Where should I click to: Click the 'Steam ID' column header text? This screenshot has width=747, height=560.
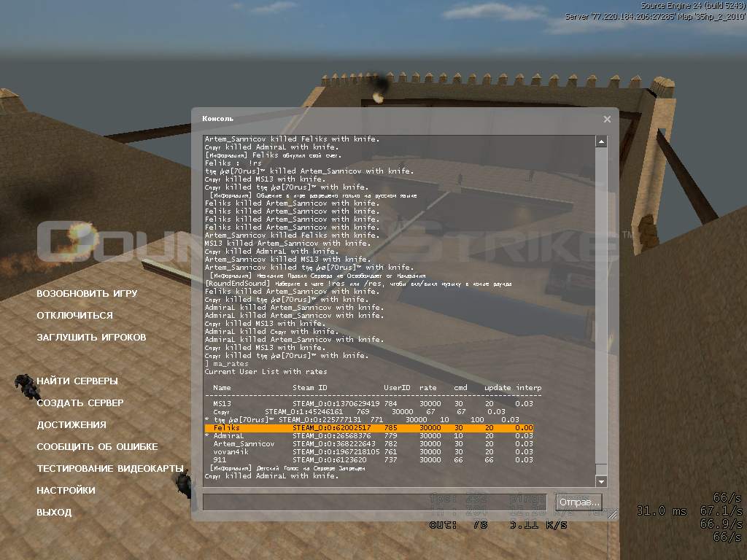309,388
